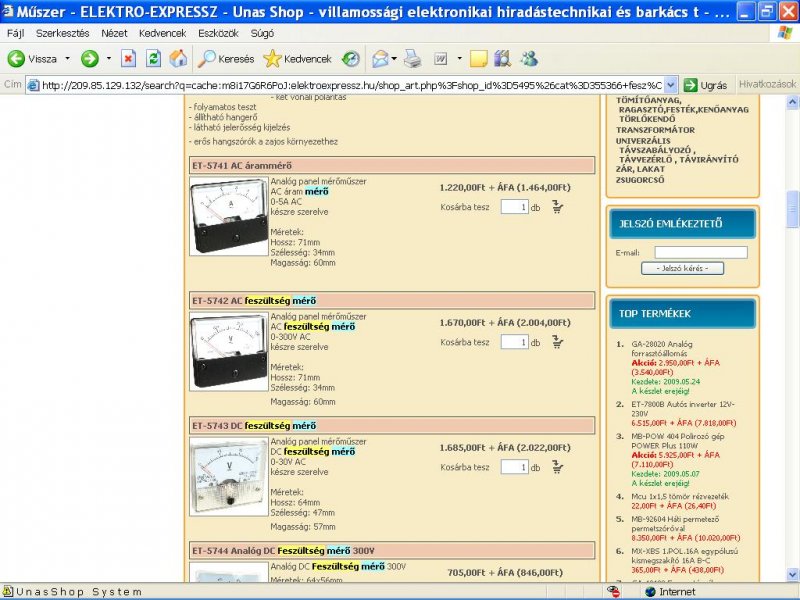The height and width of the screenshot is (600, 800).
Task: Open browsing History icon
Action: 351,59
